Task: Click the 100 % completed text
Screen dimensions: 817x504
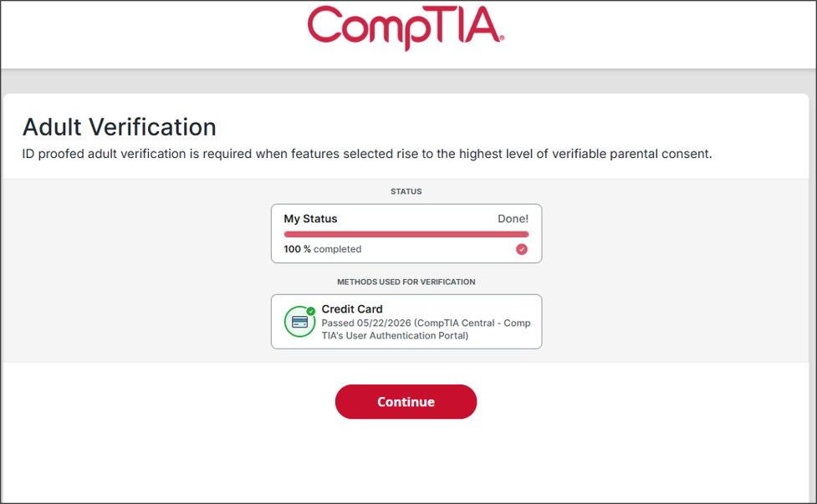Action: pos(323,249)
